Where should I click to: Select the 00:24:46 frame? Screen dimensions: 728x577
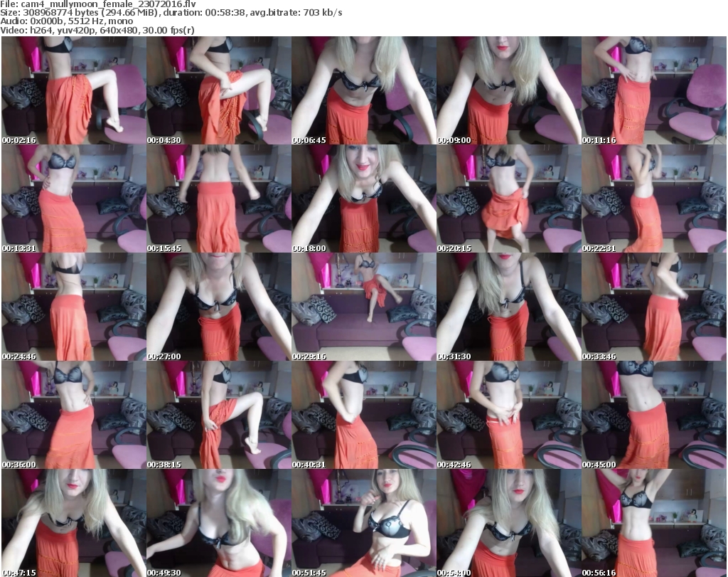(x=74, y=307)
